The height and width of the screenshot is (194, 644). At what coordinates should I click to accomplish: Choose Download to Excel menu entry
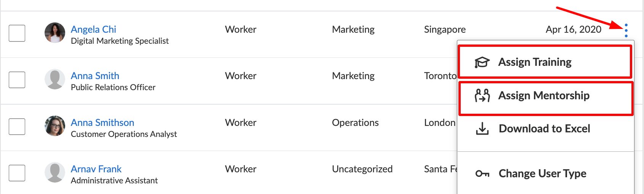tap(546, 129)
